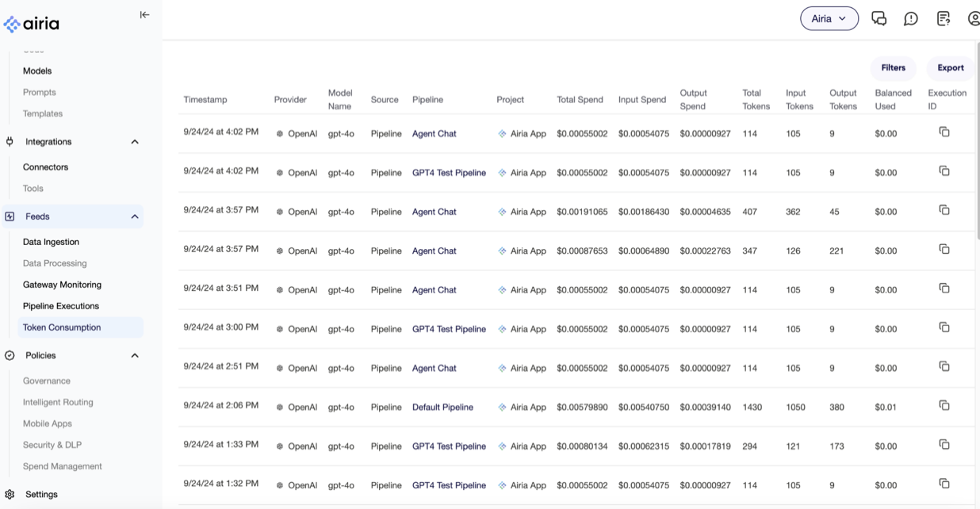Open the chat bubbles icon in header
This screenshot has width=980, height=509.
879,18
